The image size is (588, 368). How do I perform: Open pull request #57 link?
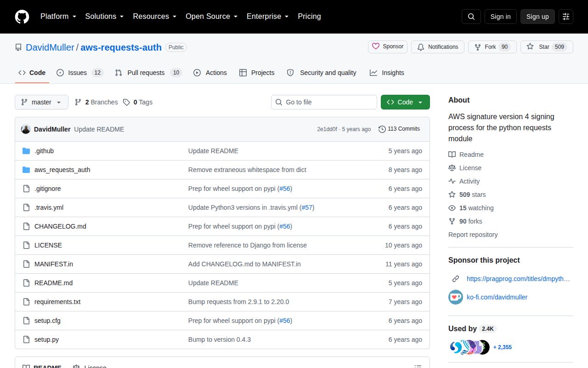[x=307, y=207]
